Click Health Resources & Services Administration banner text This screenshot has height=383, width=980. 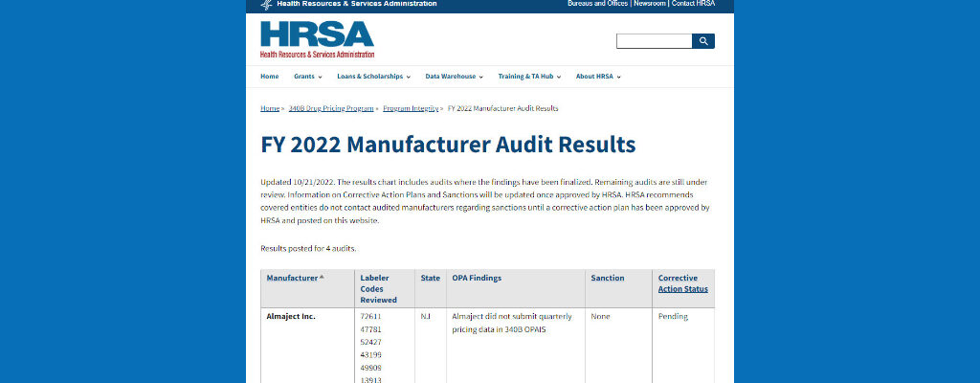(357, 3)
